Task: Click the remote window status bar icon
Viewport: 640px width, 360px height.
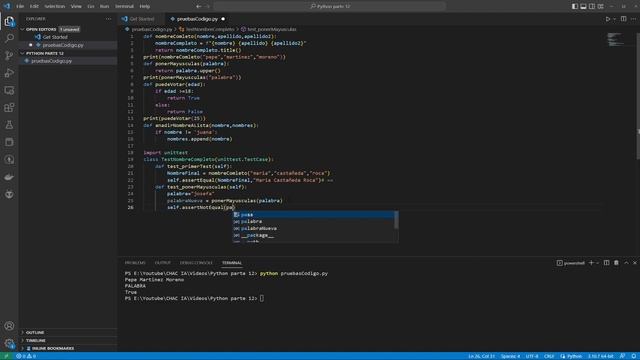Action: coord(6,356)
